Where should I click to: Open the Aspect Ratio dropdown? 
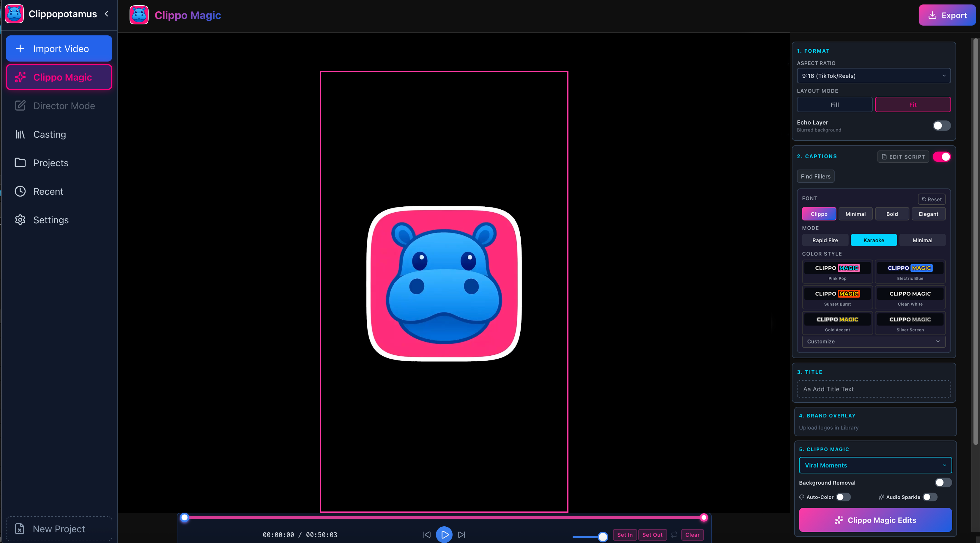click(x=874, y=76)
